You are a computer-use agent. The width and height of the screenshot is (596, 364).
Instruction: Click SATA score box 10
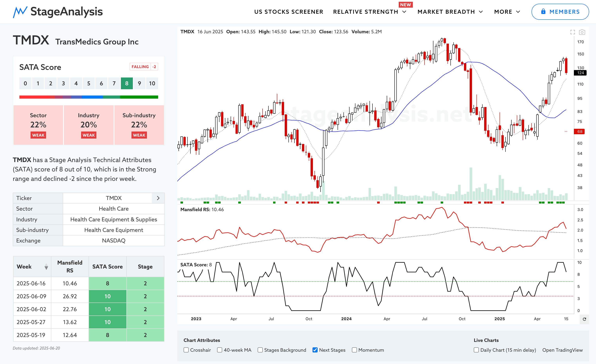[x=152, y=83]
